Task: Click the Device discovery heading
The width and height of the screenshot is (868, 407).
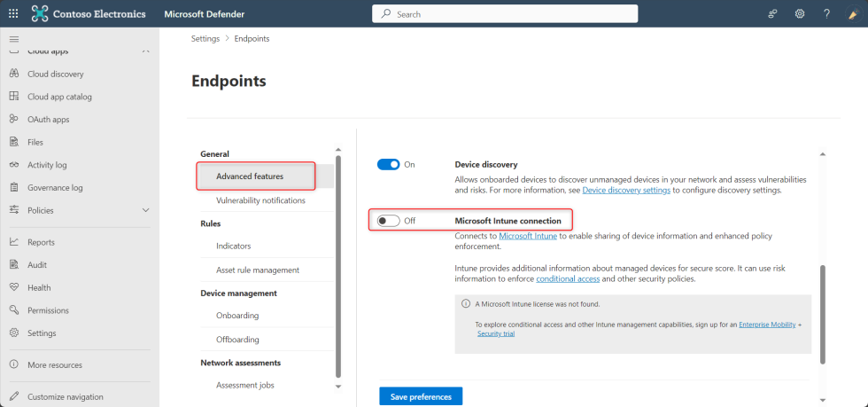Action: pyautogui.click(x=486, y=165)
